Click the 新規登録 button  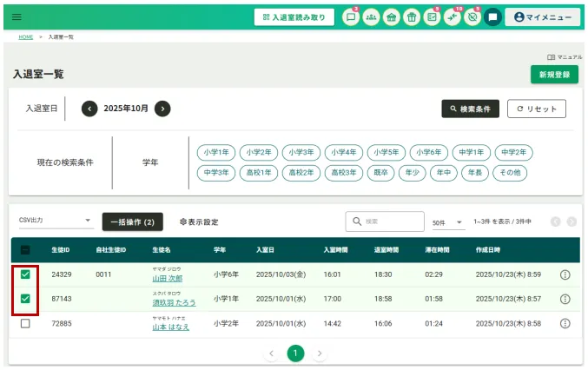(554, 75)
